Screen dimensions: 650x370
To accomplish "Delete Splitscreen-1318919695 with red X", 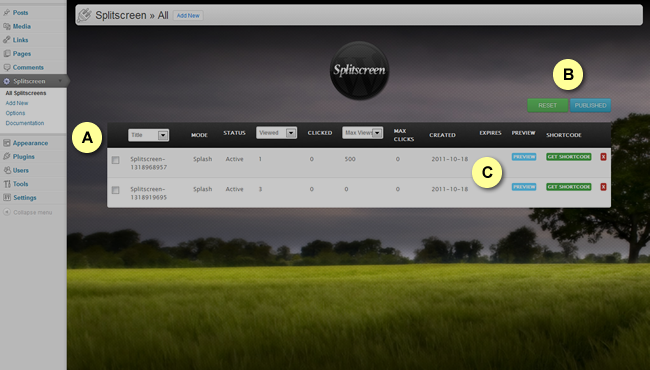I will tap(603, 187).
